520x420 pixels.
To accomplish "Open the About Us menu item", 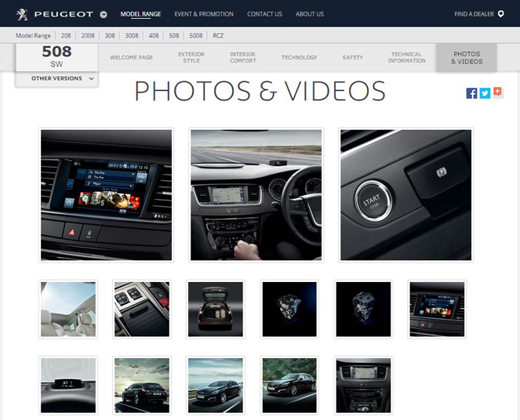I will (310, 14).
